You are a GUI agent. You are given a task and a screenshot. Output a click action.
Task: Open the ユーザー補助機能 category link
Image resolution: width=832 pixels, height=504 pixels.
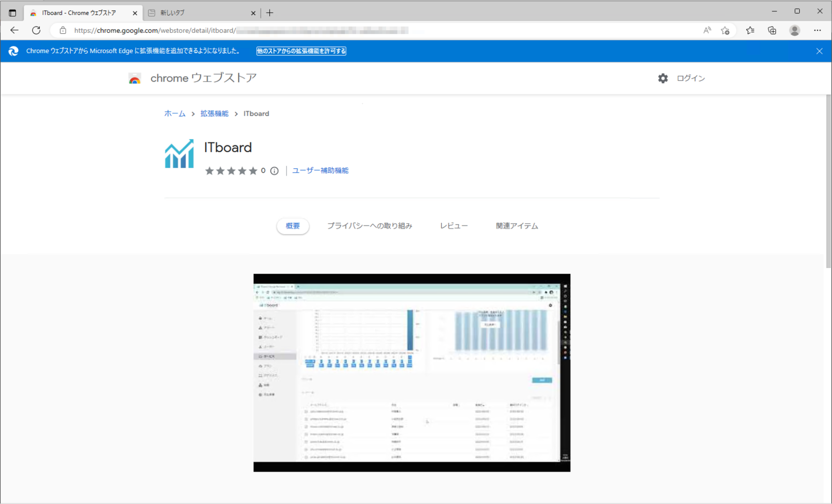(x=320, y=171)
